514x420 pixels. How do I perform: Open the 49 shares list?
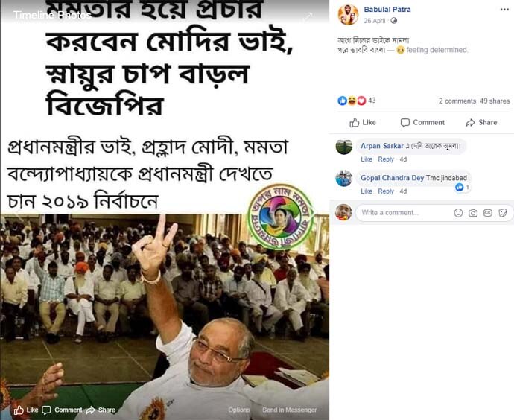pyautogui.click(x=495, y=101)
